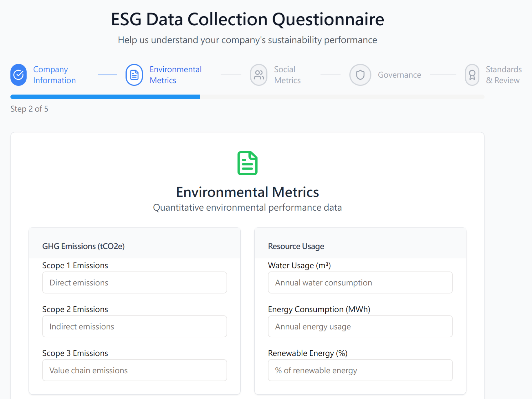Click the Company Information checkmark step icon
This screenshot has width=532, height=399.
click(18, 75)
